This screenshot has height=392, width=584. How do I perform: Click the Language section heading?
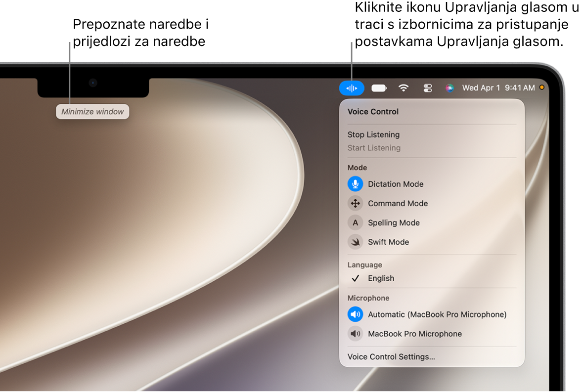pos(364,264)
